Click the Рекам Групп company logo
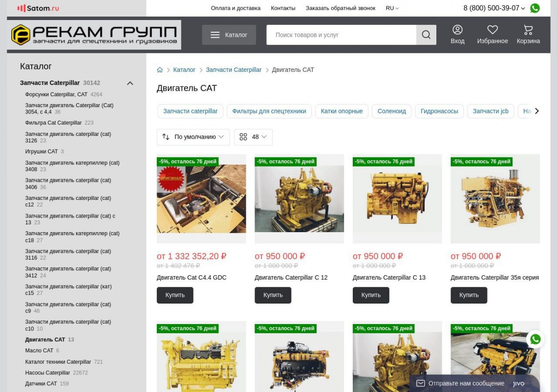This screenshot has width=557, height=392. pyautogui.click(x=94, y=35)
